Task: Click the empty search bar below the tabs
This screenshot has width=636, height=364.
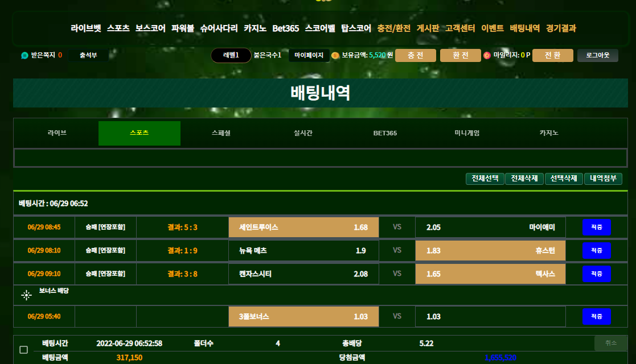Action: [320, 158]
